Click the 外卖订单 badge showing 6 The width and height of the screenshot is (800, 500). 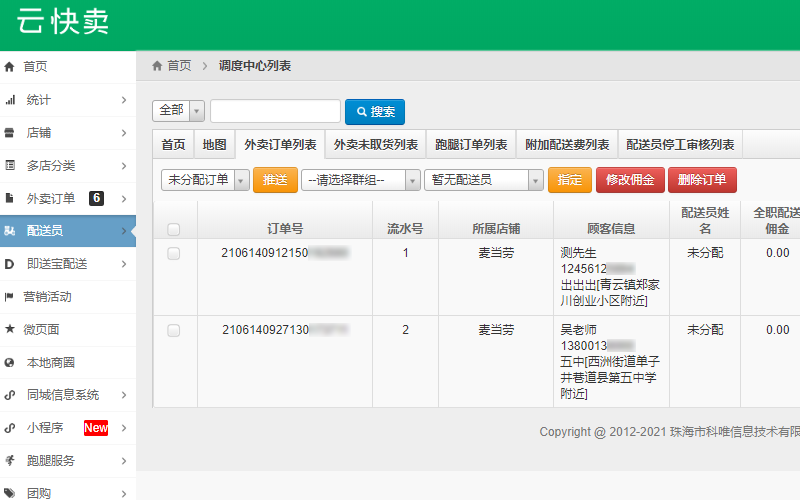(x=96, y=198)
